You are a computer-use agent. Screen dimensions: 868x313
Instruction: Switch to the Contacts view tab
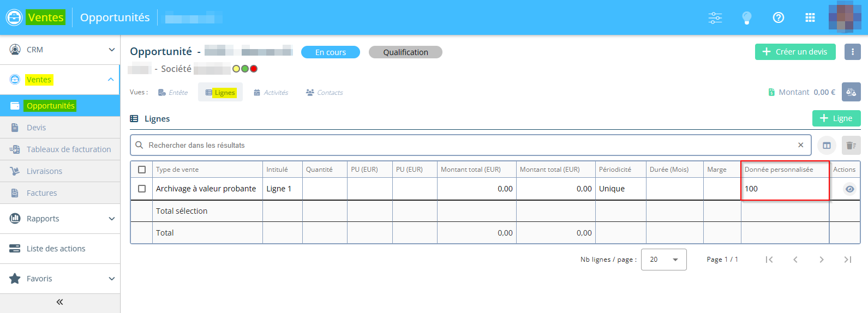coord(325,93)
